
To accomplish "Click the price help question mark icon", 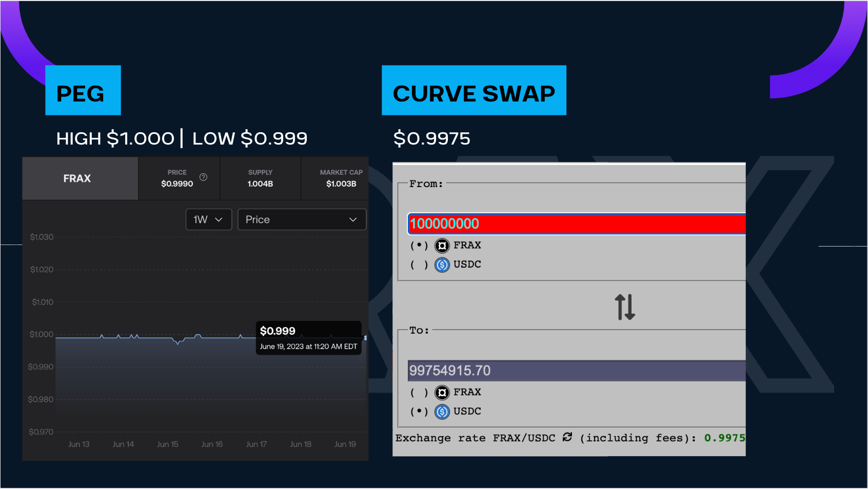I will pos(203,177).
